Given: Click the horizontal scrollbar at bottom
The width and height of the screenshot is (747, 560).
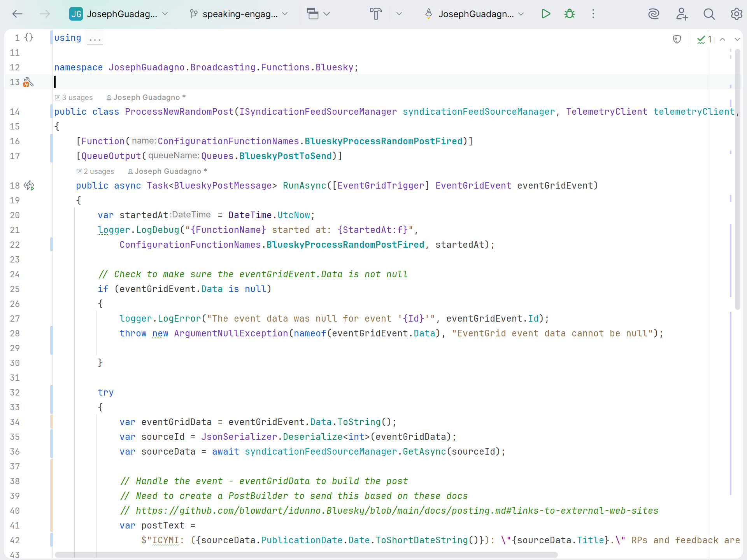Looking at the screenshot, I should coord(306,555).
